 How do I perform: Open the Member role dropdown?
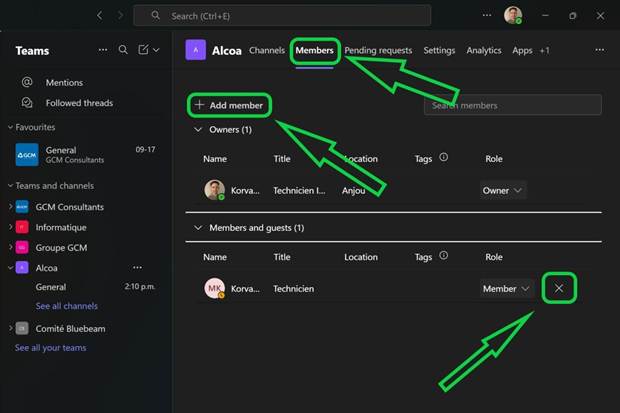pos(506,288)
